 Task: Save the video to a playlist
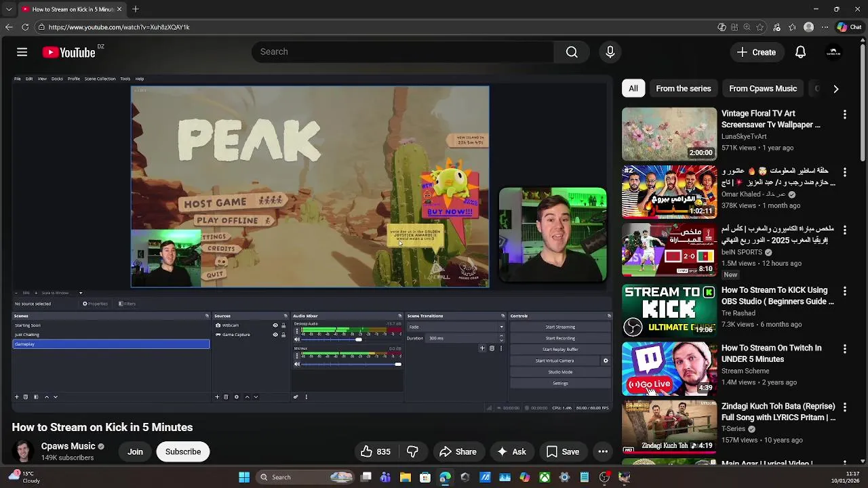point(563,451)
